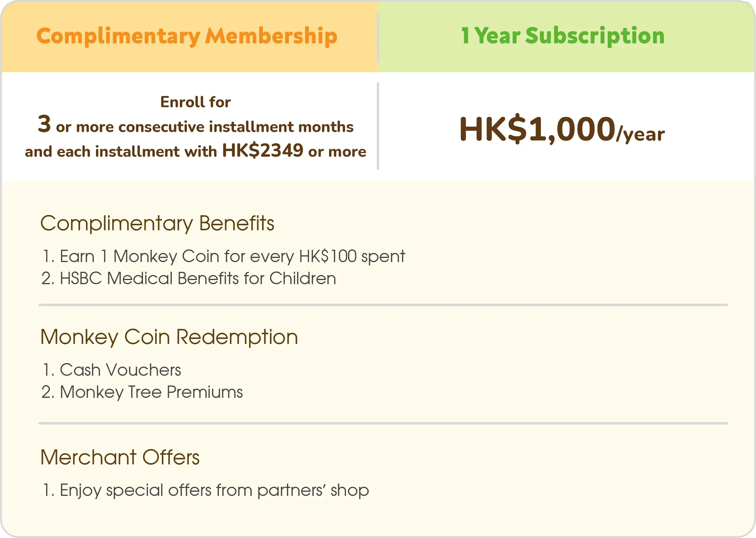Select the Cash Vouchers list item
The width and height of the screenshot is (756, 538).
[x=112, y=370]
